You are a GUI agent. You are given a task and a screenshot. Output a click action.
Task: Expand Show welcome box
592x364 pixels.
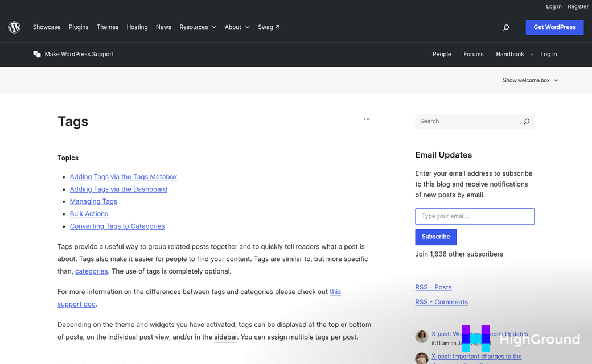531,80
